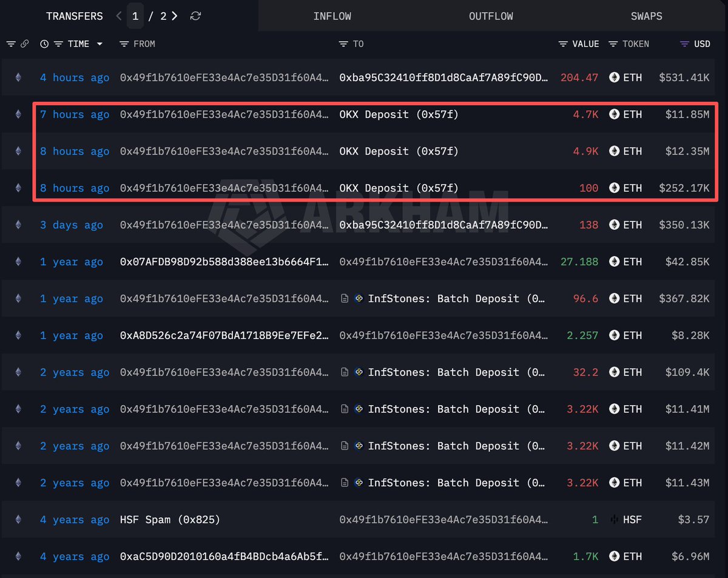Click Ethereum chain icon in 3 days ago row
728x578 pixels.
pos(18,225)
